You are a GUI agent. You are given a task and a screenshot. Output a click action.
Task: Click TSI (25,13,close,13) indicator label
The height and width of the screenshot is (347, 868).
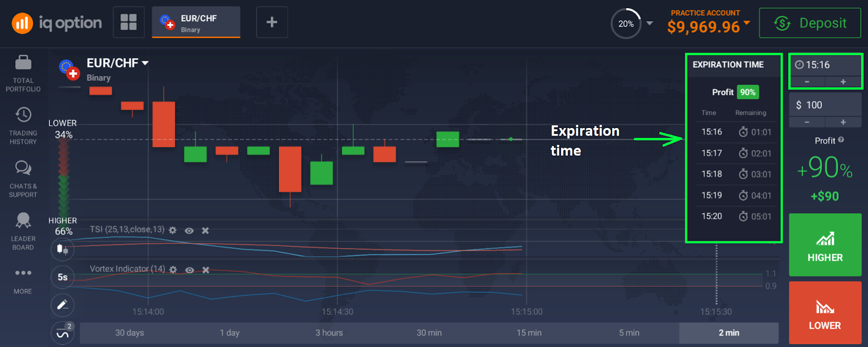coord(127,229)
